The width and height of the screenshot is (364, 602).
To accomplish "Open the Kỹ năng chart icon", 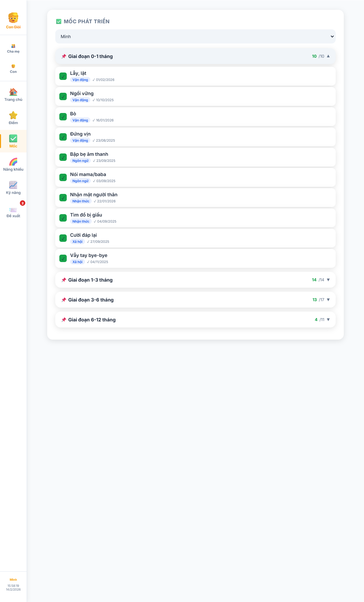I will [x=13, y=185].
